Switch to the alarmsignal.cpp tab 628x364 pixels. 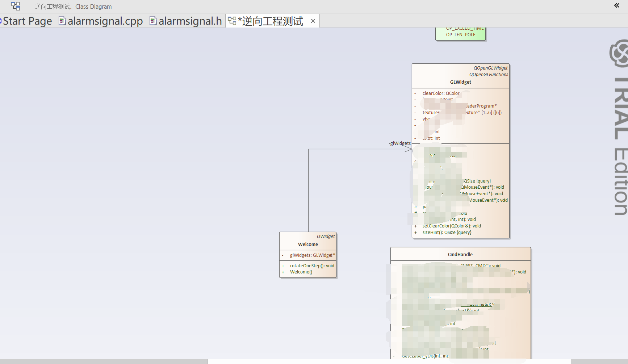pyautogui.click(x=101, y=21)
